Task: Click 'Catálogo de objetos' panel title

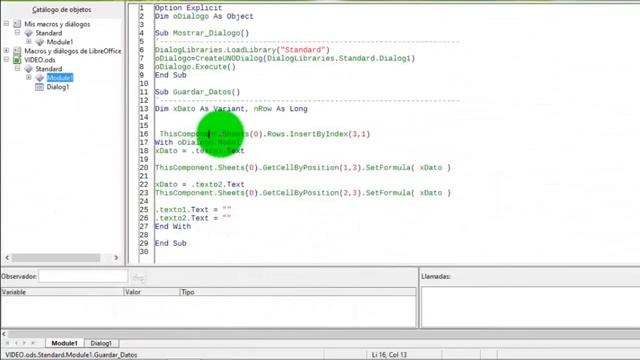Action: click(x=62, y=9)
